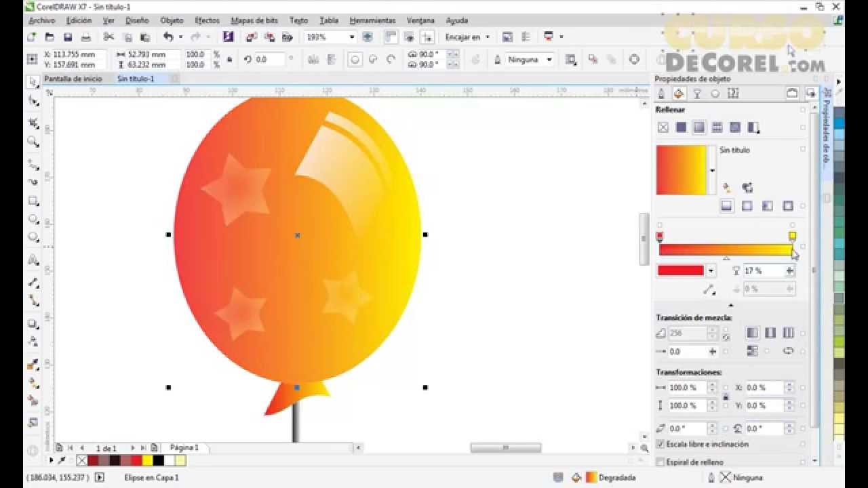Screen dimensions: 868x488
Task: Select the Polygon tool
Action: 33,237
